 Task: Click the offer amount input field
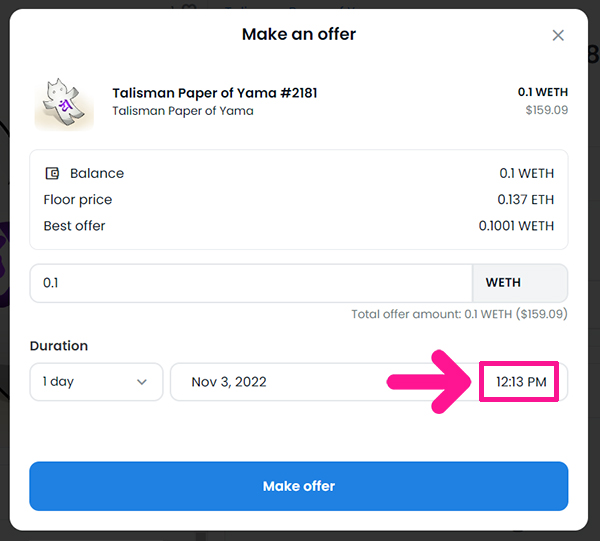tap(251, 283)
